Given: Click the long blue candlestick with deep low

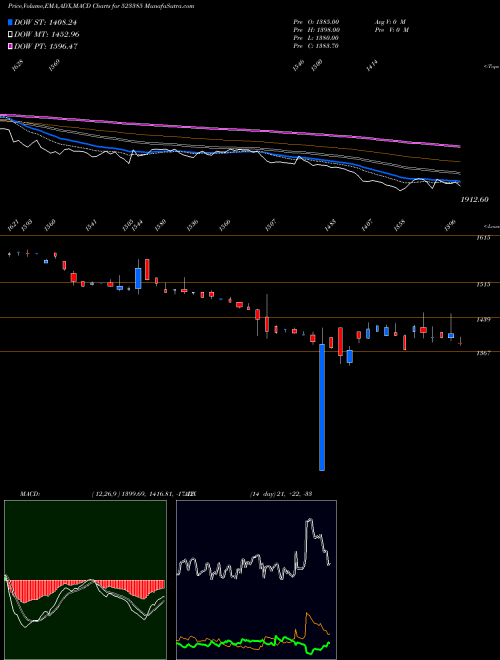Looking at the screenshot, I should pyautogui.click(x=322, y=407).
